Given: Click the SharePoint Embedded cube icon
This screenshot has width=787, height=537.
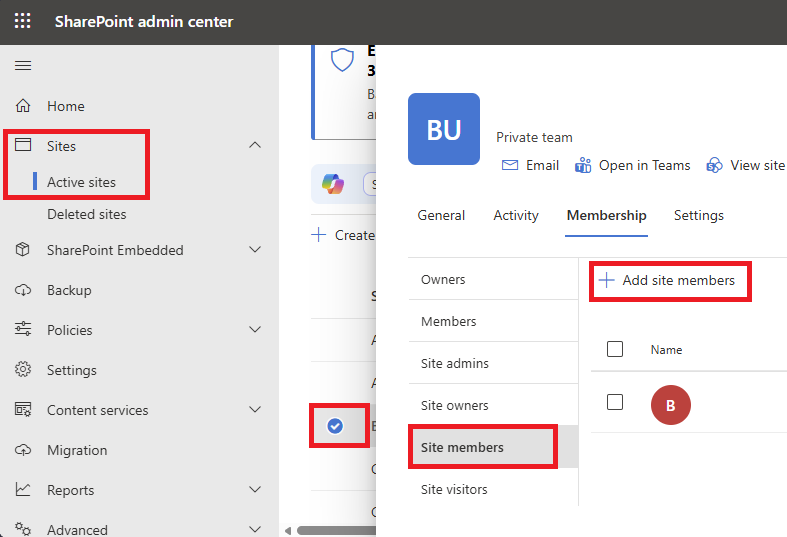Looking at the screenshot, I should pos(23,249).
